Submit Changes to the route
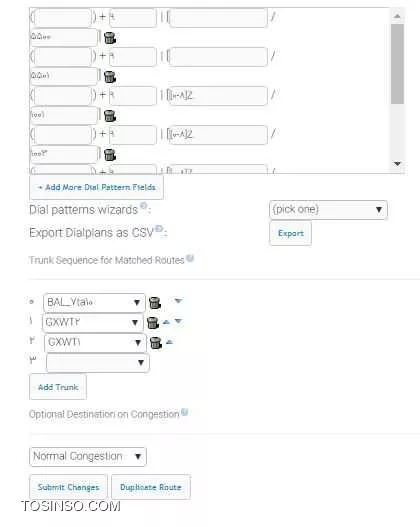The height and width of the screenshot is (527, 420). (x=69, y=487)
